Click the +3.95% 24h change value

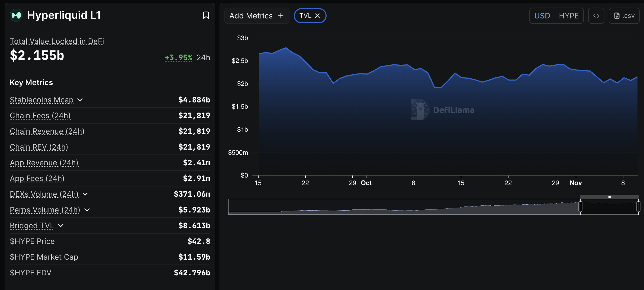178,57
